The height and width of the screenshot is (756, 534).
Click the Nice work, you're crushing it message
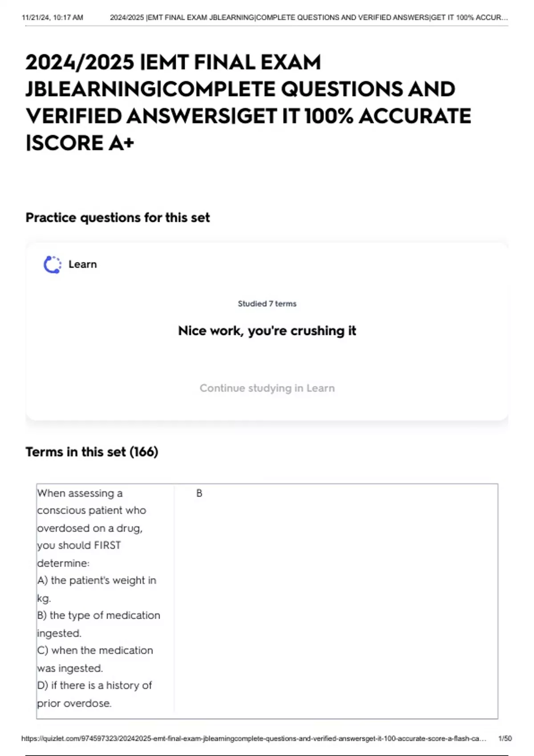pyautogui.click(x=267, y=331)
